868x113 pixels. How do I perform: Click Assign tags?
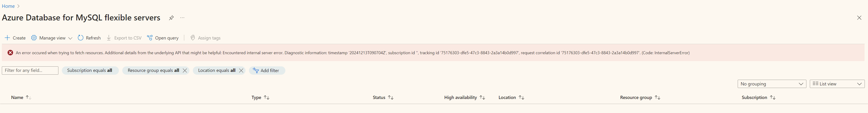205,38
